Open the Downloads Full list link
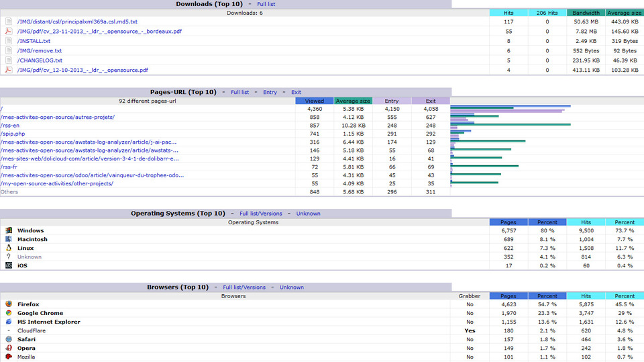The width and height of the screenshot is (644, 362). click(266, 4)
